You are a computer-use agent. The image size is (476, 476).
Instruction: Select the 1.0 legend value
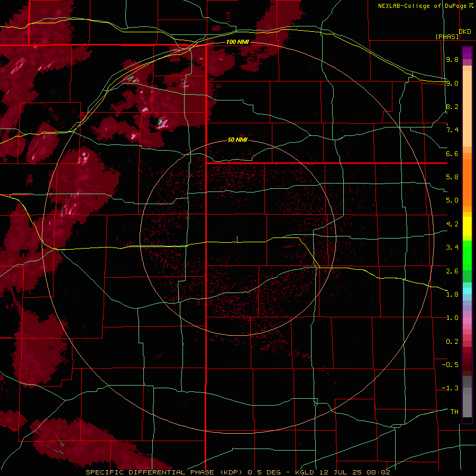452,318
